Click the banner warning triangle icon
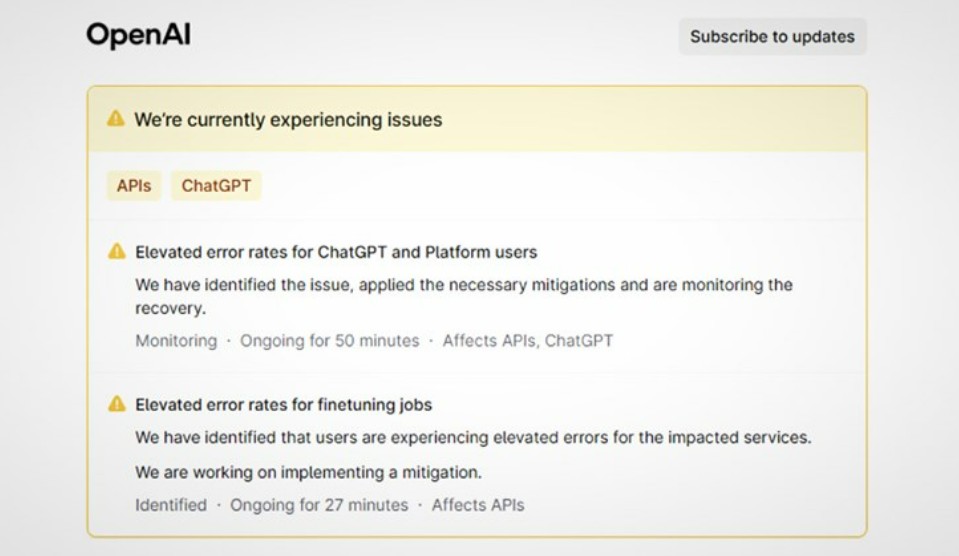Screen dimensions: 959x556 [x=116, y=119]
